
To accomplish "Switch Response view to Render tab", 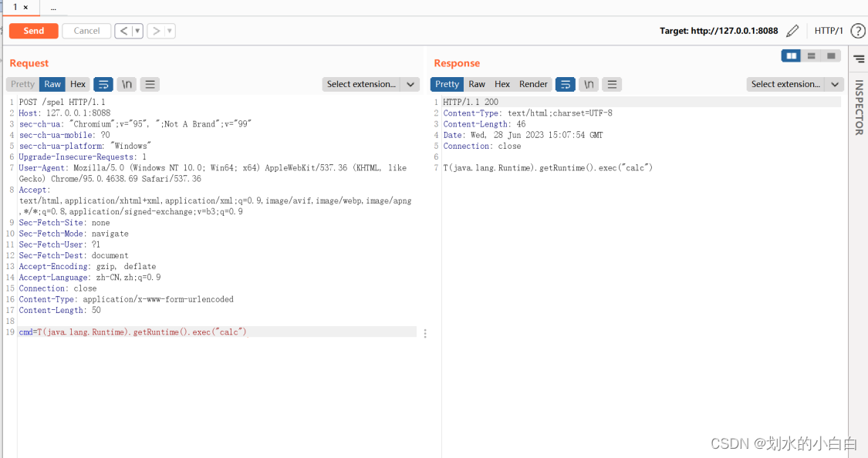I will [x=533, y=84].
